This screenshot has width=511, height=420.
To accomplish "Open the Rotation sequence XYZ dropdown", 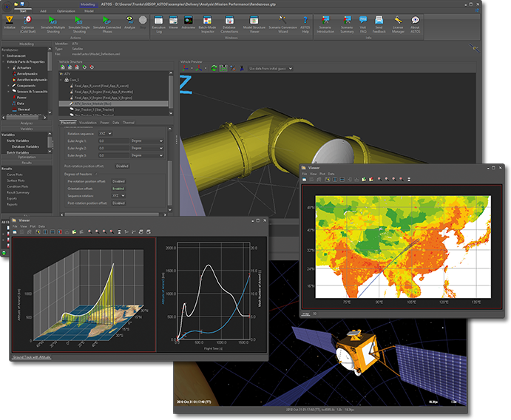I will (x=105, y=134).
